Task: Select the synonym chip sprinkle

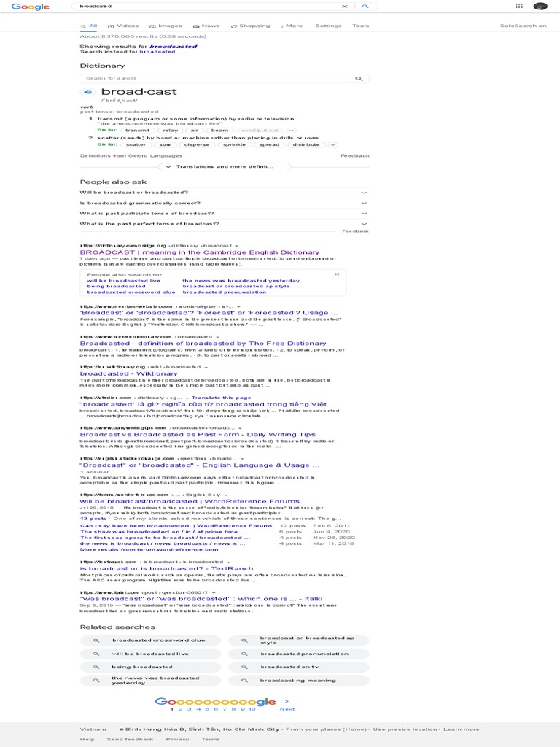Action: (234, 145)
